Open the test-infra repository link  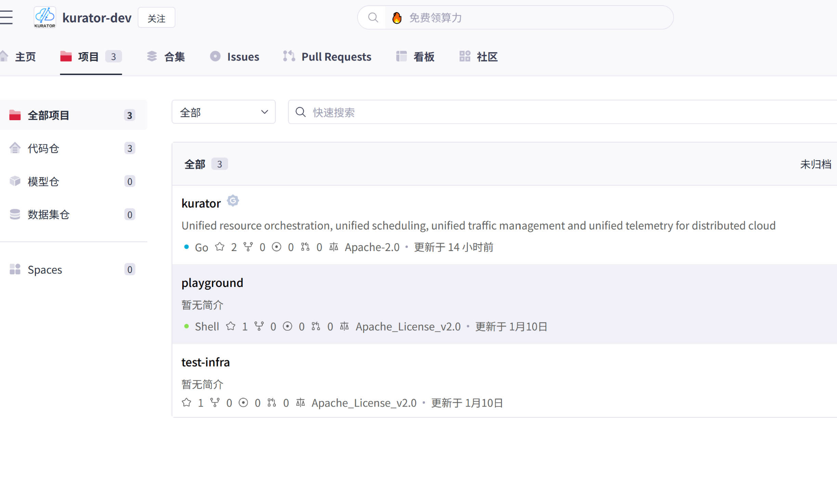[x=206, y=362]
